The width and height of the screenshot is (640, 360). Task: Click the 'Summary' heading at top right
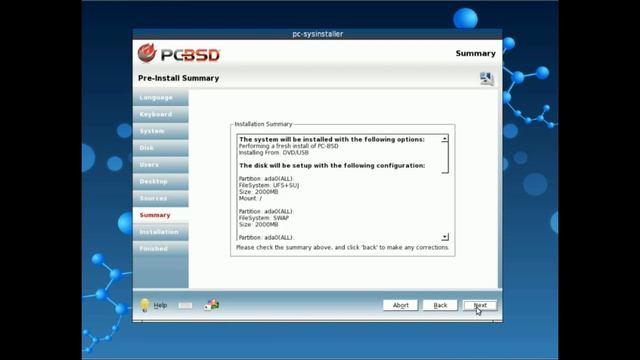(x=476, y=53)
